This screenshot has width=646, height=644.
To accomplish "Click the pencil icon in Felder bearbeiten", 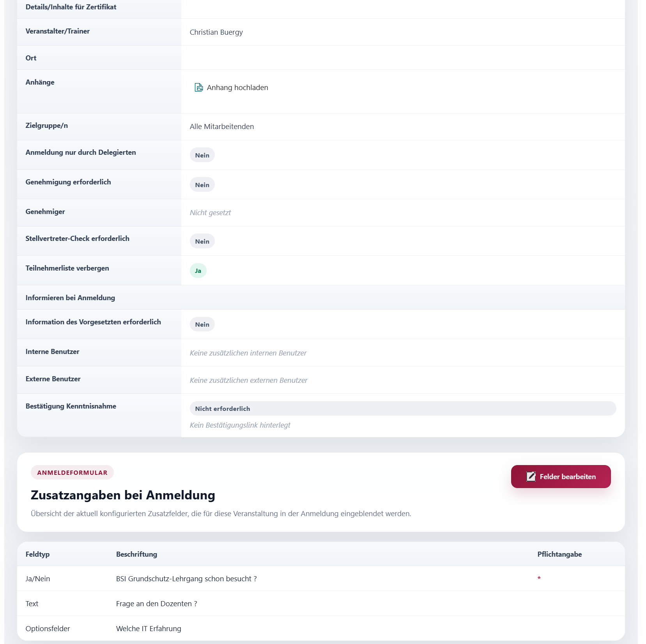I will click(x=531, y=476).
